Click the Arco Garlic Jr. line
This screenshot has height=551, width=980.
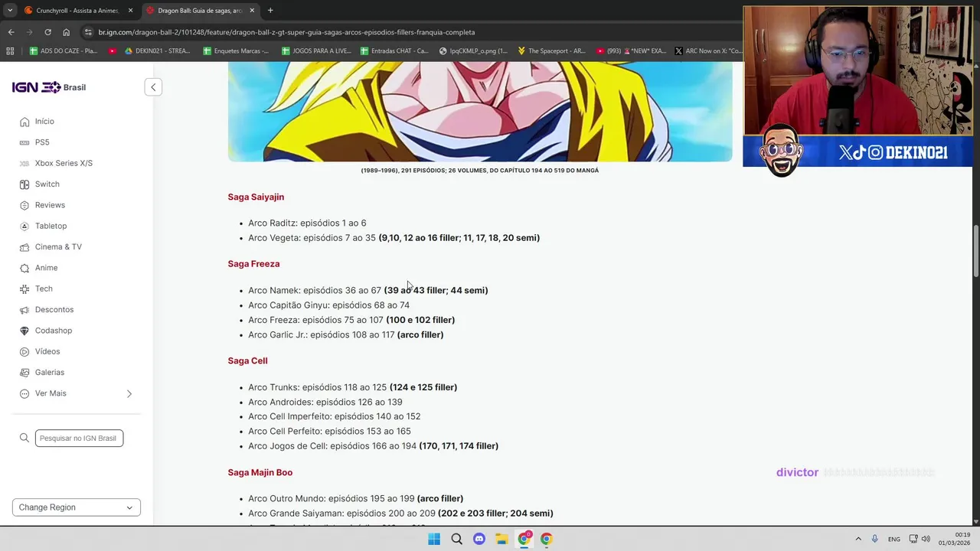tap(345, 334)
